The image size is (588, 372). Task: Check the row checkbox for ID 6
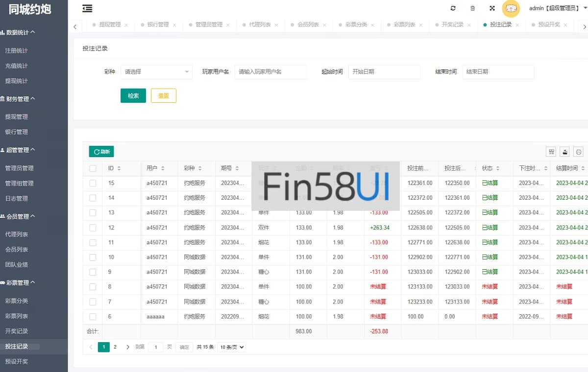[x=93, y=317]
